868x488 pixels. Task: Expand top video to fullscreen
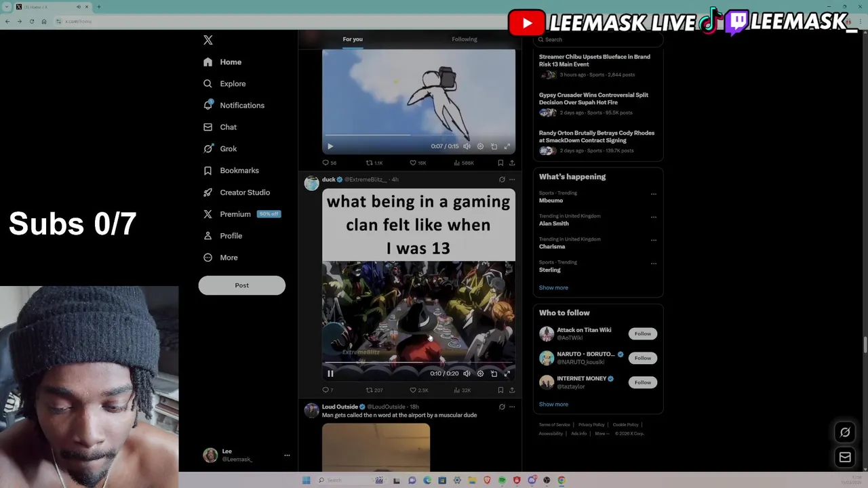pos(507,146)
